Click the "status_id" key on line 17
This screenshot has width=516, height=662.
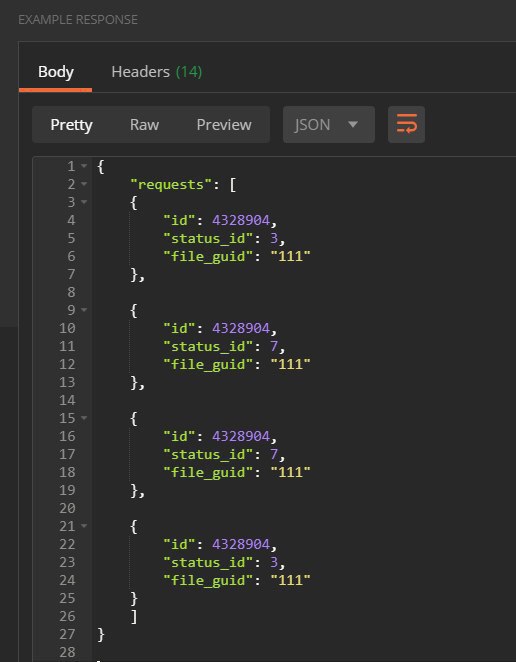click(x=208, y=455)
